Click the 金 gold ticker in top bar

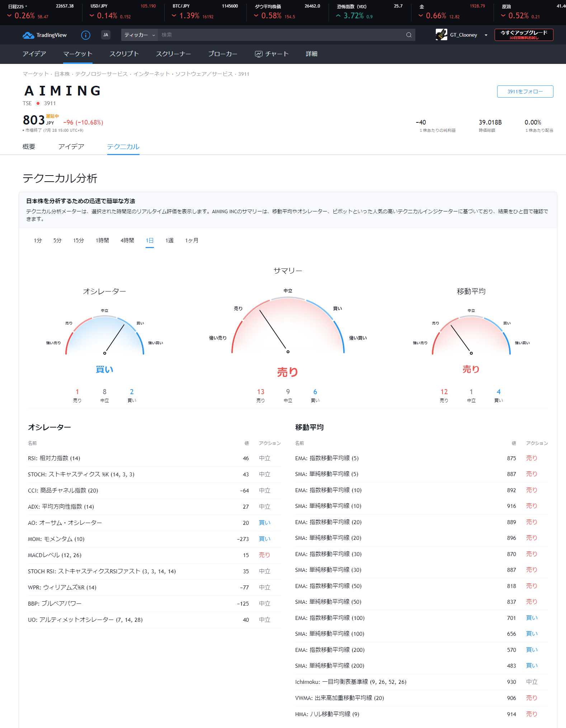452,12
